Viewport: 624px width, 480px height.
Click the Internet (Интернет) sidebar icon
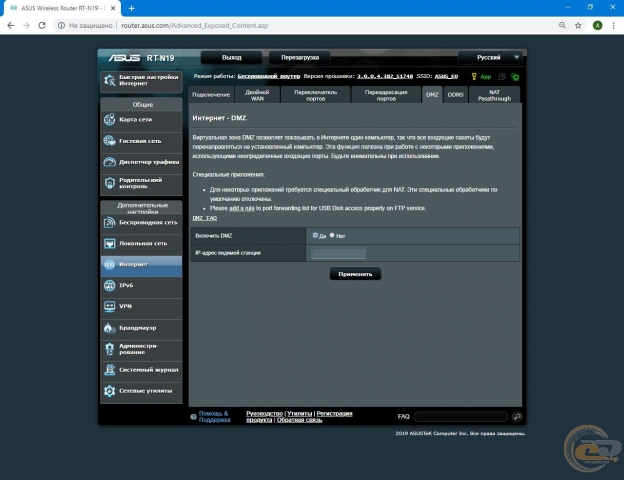(109, 264)
